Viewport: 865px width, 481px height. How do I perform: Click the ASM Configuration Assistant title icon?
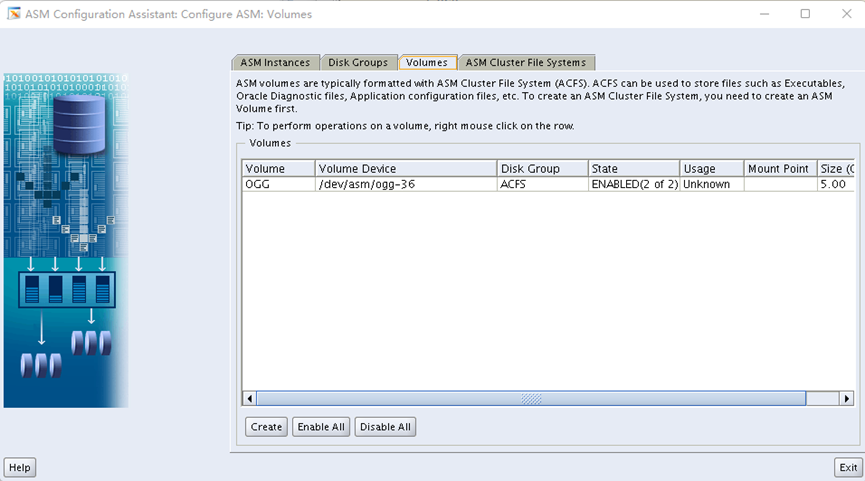[x=14, y=14]
